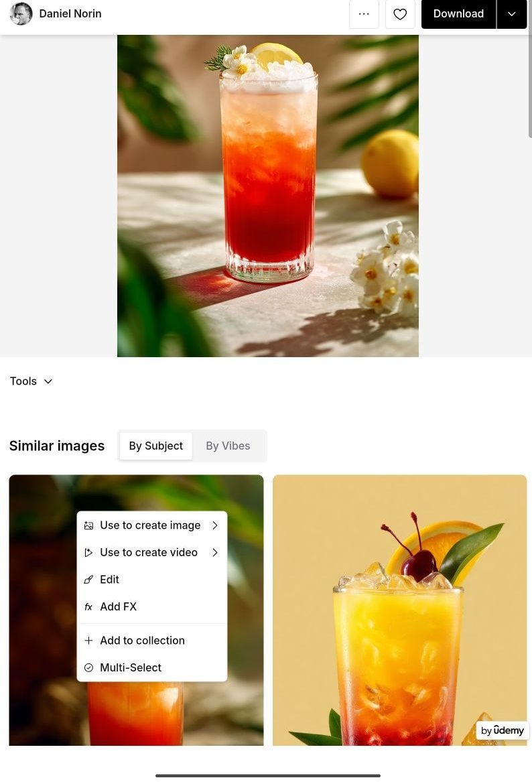Click the image icon beside Use to create image

88,525
